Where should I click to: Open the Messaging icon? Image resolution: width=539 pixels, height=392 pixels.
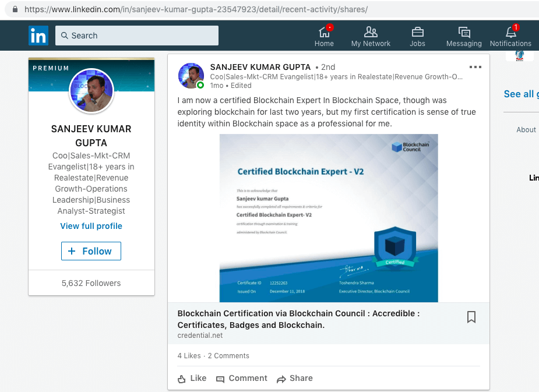click(x=464, y=32)
